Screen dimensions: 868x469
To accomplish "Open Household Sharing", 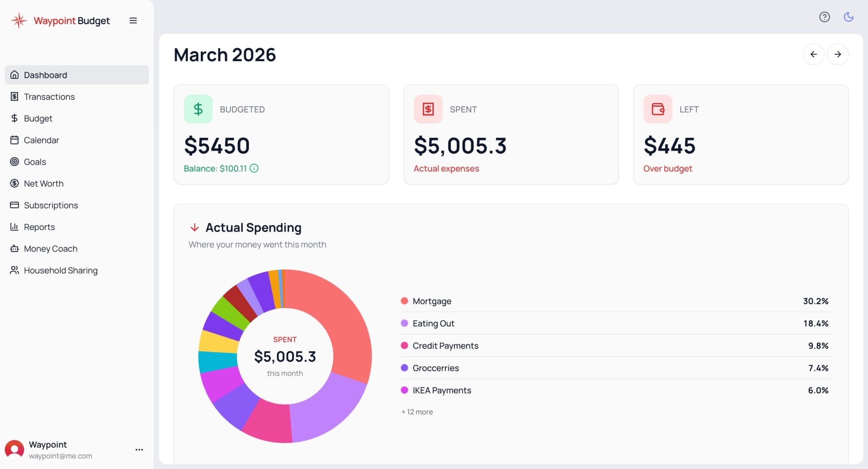I will point(61,270).
